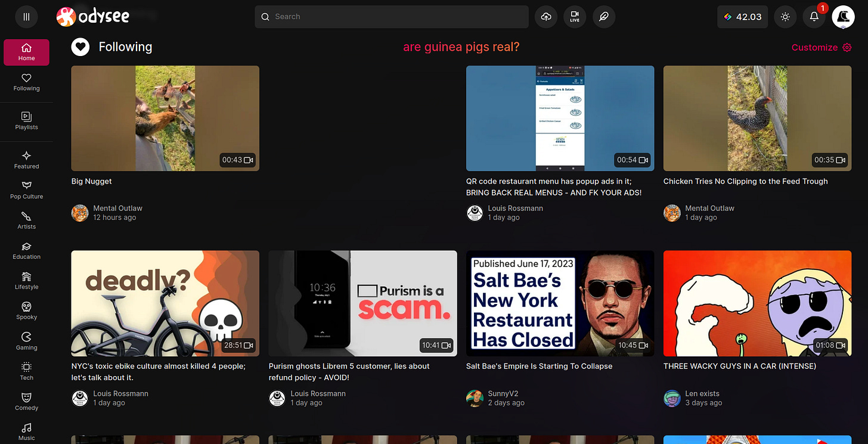Open Louis Rossmann channel under QR code video

515,208
